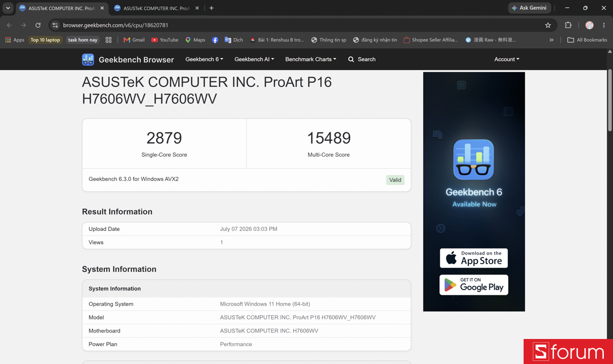Image resolution: width=613 pixels, height=364 pixels.
Task: Click the Geekbench 6 ad app icon
Action: coord(474,159)
